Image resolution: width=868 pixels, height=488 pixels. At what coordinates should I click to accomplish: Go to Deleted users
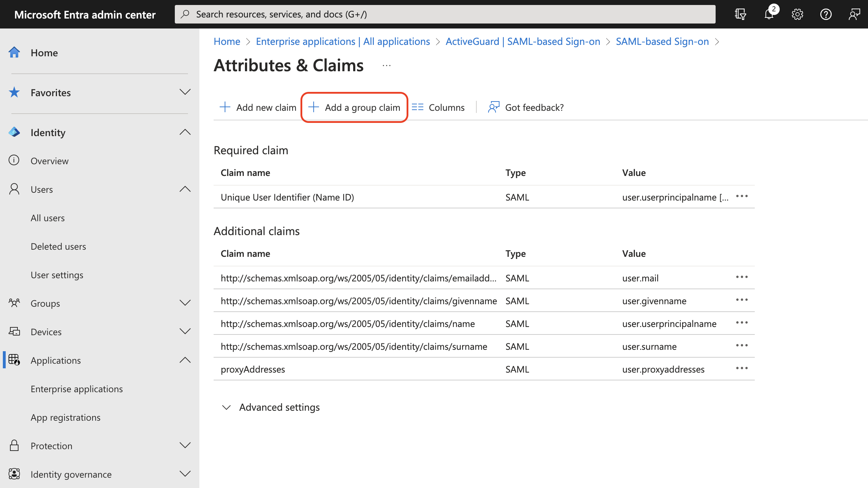pos(58,246)
